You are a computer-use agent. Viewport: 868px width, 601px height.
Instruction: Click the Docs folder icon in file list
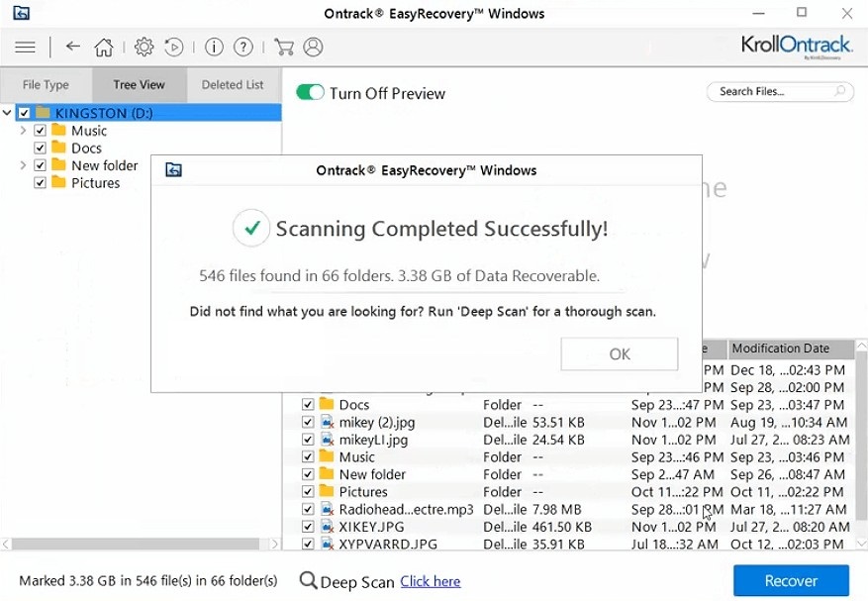coord(327,404)
